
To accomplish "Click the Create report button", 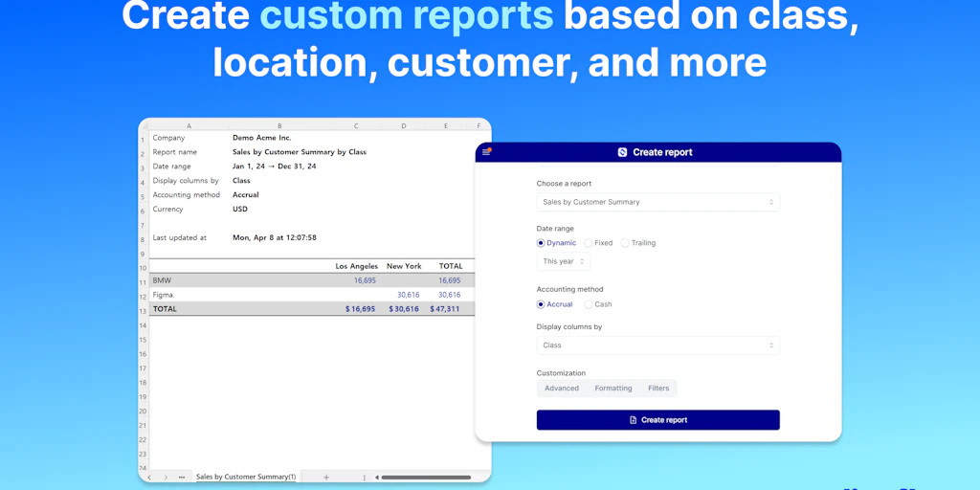I will click(658, 420).
